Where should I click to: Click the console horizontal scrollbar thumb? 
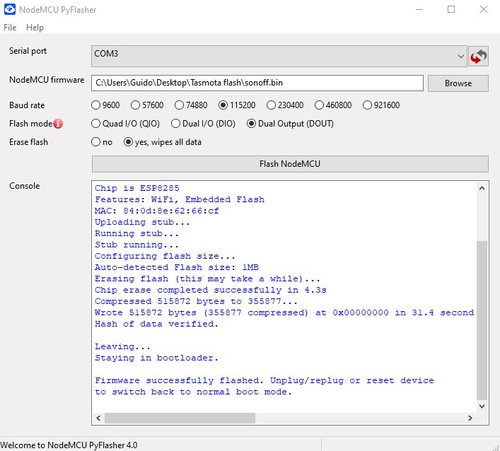[x=180, y=418]
